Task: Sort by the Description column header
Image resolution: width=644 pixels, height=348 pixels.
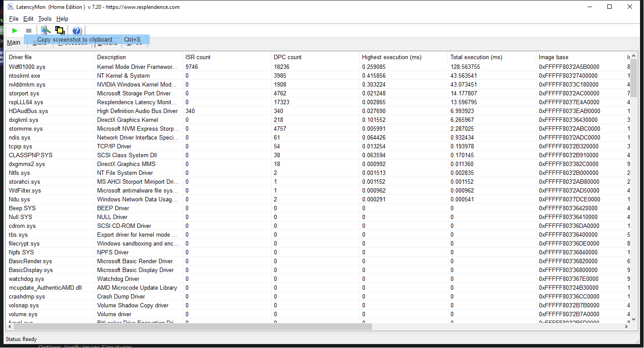Action: (x=139, y=57)
